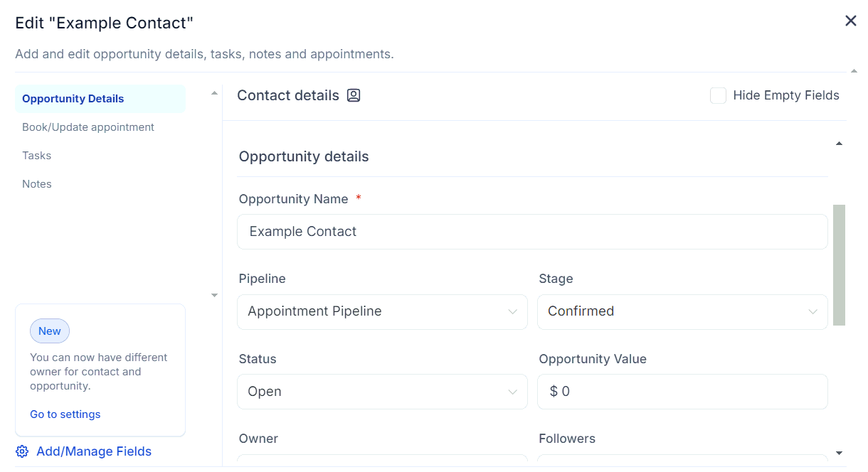868x472 pixels.
Task: Click inside the Opportunity Name field
Action: 532,231
